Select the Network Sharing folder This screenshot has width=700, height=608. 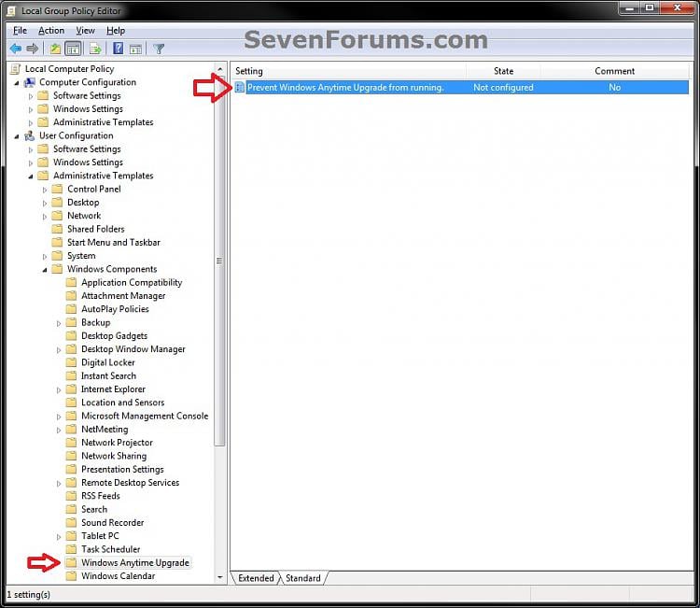pyautogui.click(x=114, y=456)
